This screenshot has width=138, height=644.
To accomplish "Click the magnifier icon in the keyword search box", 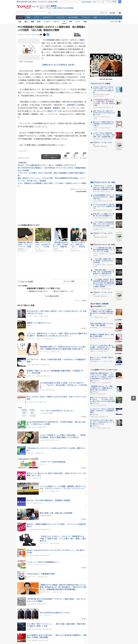I will tap(49, 13).
